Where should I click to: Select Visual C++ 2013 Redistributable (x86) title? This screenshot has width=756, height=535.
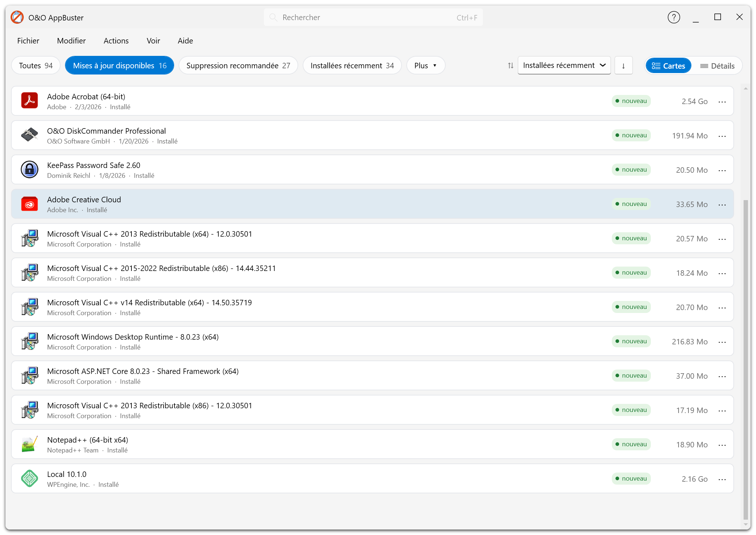pyautogui.click(x=149, y=405)
